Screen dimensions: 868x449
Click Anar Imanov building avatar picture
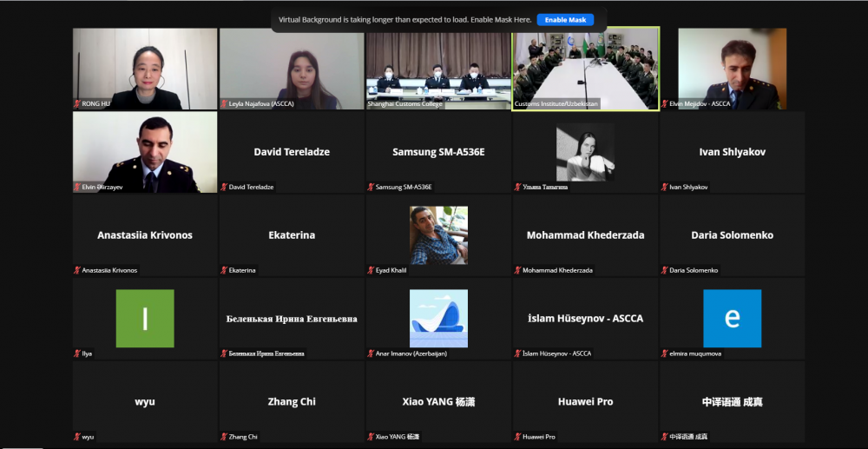coord(438,319)
